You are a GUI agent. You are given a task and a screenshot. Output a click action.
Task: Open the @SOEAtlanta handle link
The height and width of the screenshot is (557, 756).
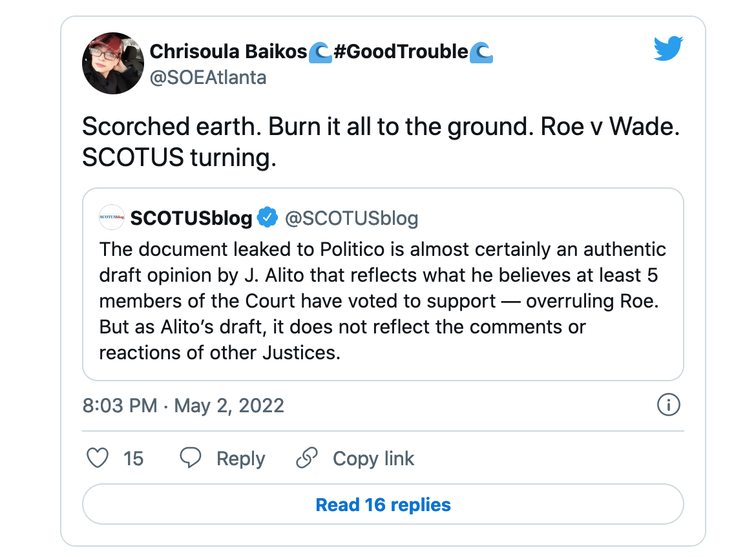coord(208,78)
